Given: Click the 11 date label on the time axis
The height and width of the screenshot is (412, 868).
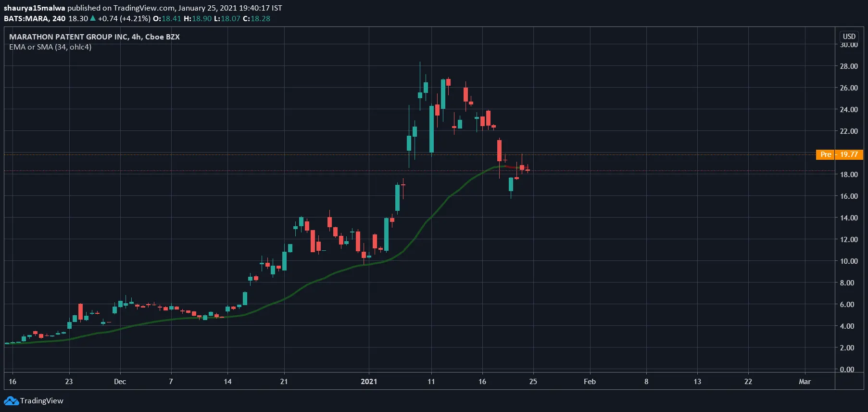Looking at the screenshot, I should pos(431,382).
